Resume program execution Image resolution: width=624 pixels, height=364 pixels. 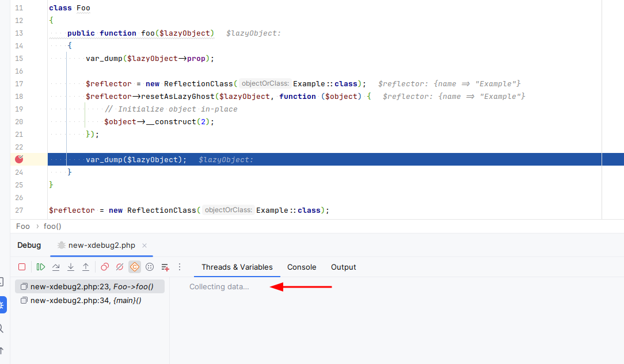click(x=41, y=267)
